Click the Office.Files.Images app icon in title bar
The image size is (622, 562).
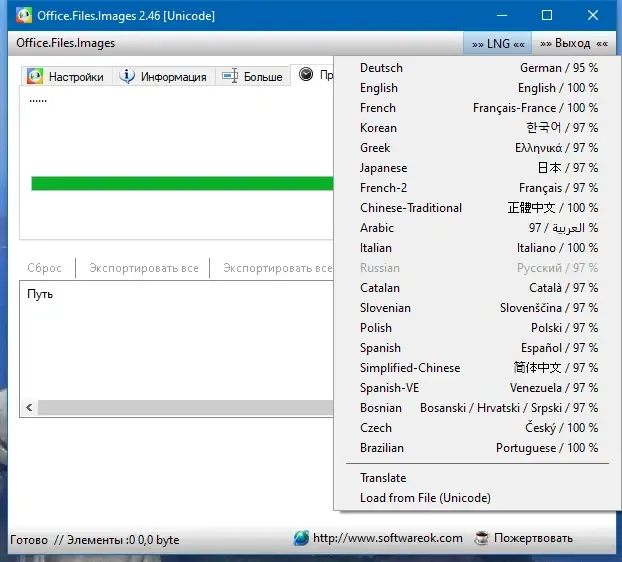coord(24,15)
